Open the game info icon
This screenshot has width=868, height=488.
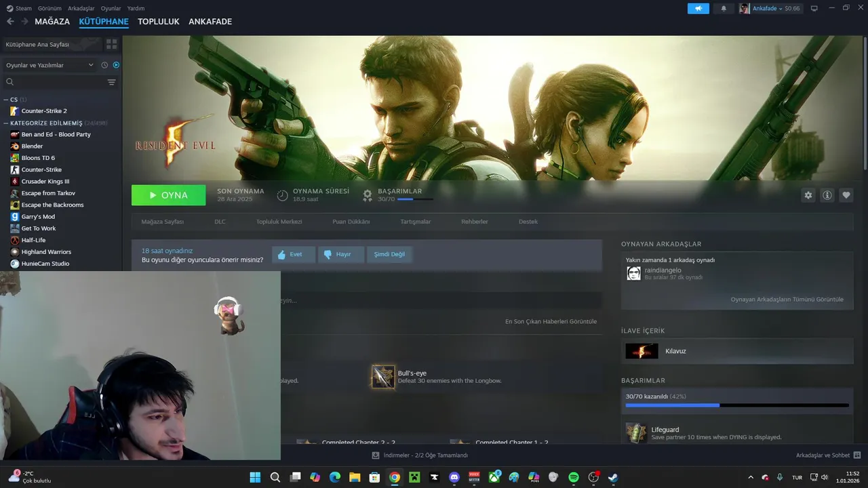click(x=827, y=195)
